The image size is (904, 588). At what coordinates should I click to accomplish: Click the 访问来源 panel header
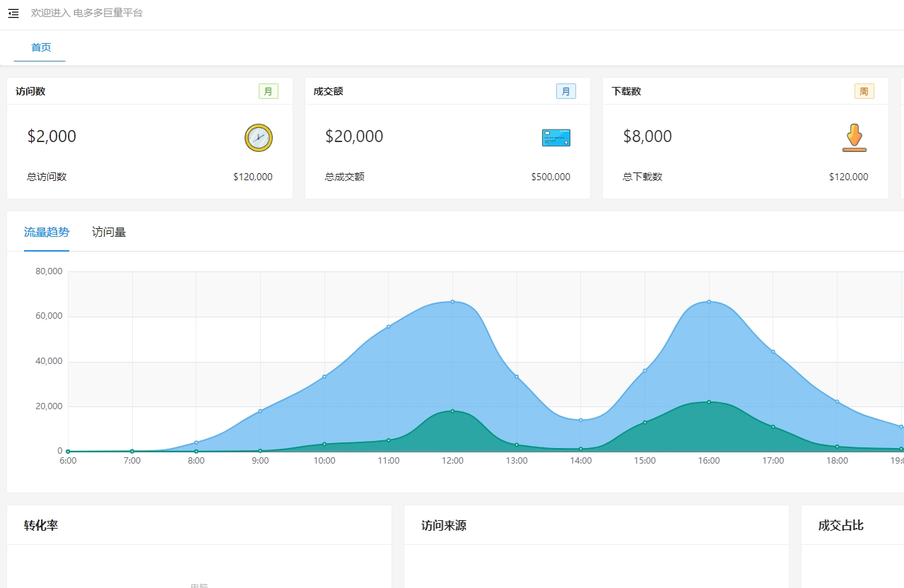[444, 525]
